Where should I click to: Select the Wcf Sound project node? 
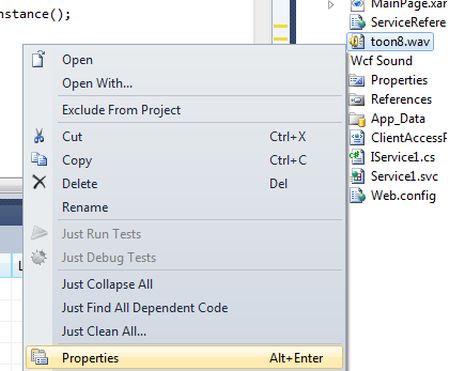coord(382,61)
